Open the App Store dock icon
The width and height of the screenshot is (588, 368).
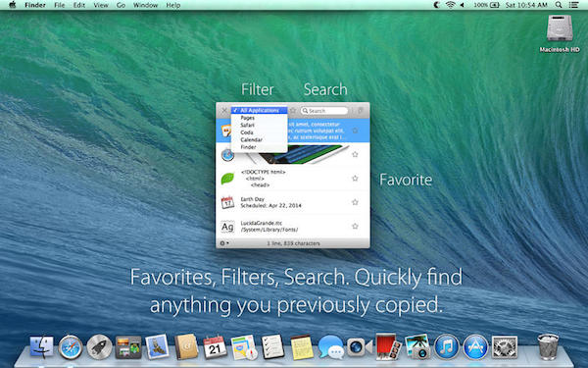(475, 347)
